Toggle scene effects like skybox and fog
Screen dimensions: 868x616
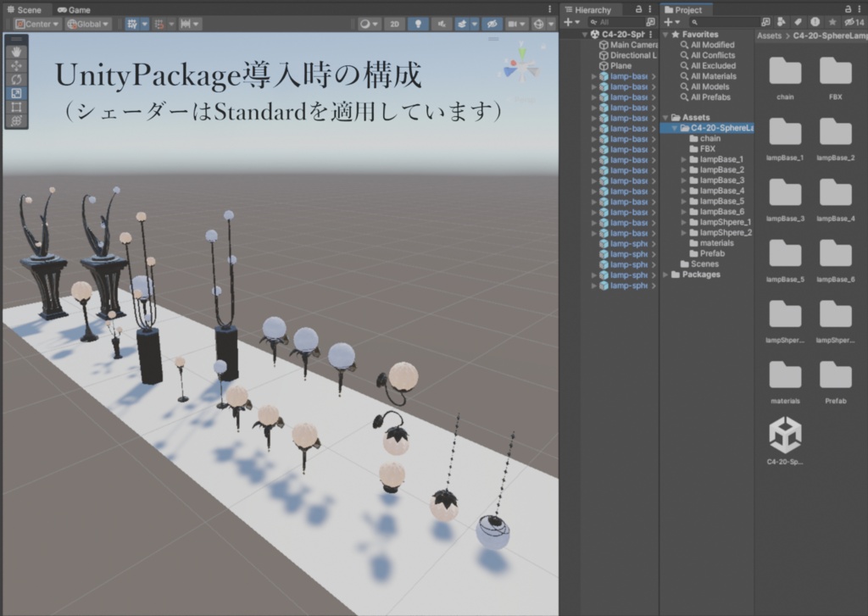point(462,24)
